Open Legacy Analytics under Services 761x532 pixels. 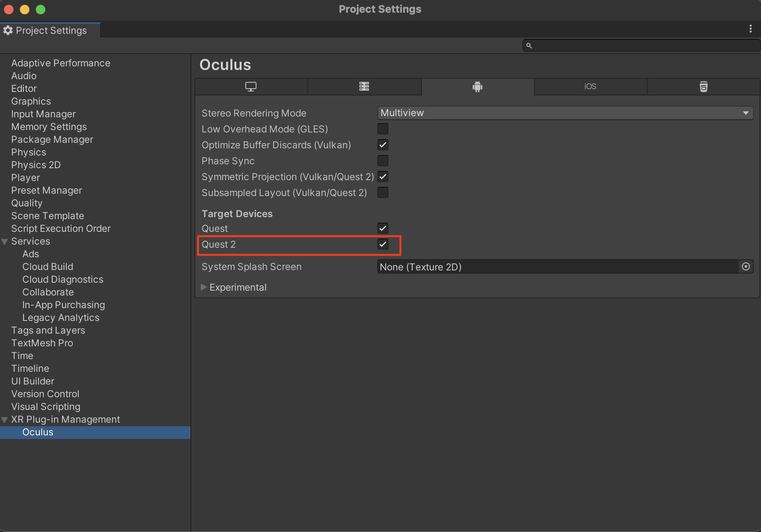(x=61, y=318)
